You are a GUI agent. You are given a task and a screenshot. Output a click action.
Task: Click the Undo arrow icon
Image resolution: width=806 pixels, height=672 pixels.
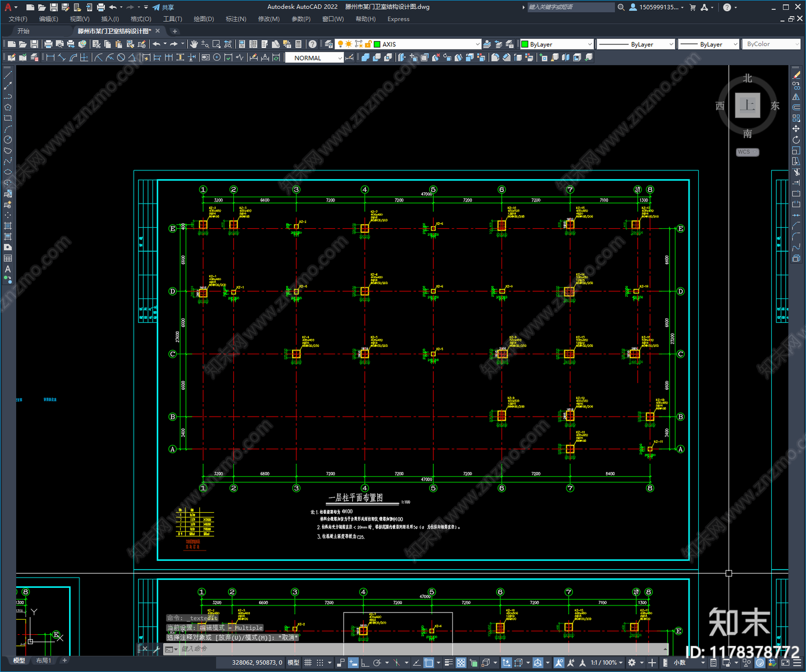(157, 44)
